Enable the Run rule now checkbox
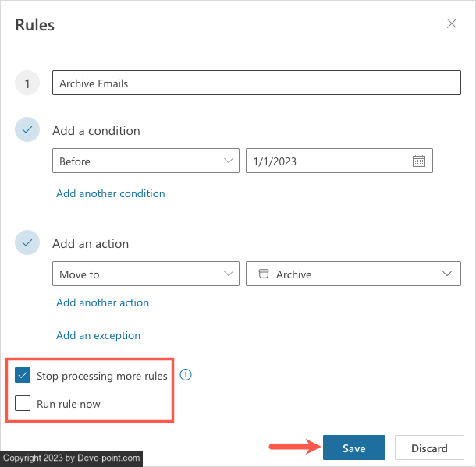 [23, 404]
